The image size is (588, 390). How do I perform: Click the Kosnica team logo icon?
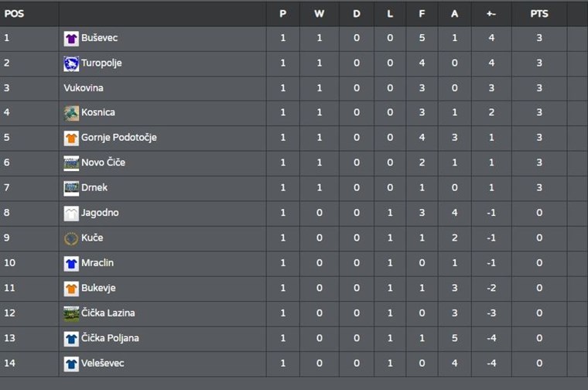pos(71,113)
